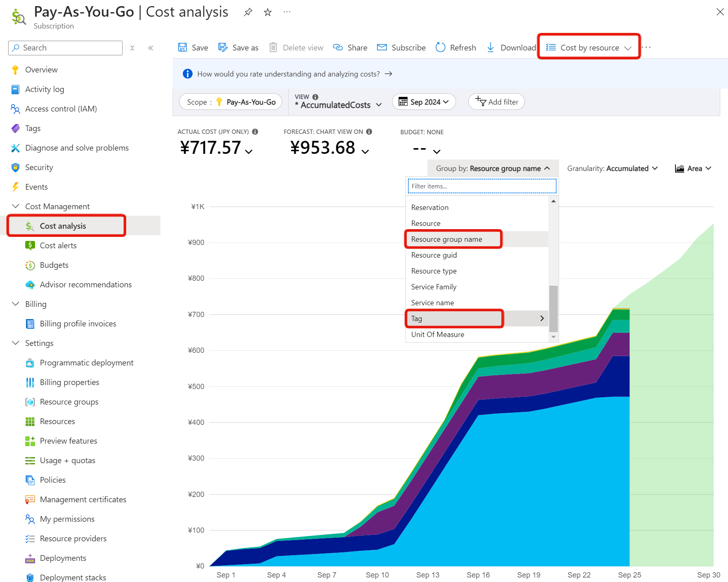Open Cost analysis in sidebar
The height and width of the screenshot is (582, 728).
click(x=63, y=226)
